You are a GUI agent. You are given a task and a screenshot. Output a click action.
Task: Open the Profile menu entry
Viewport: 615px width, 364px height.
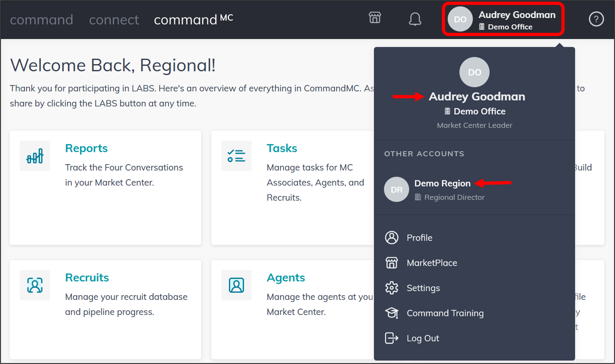(x=419, y=238)
